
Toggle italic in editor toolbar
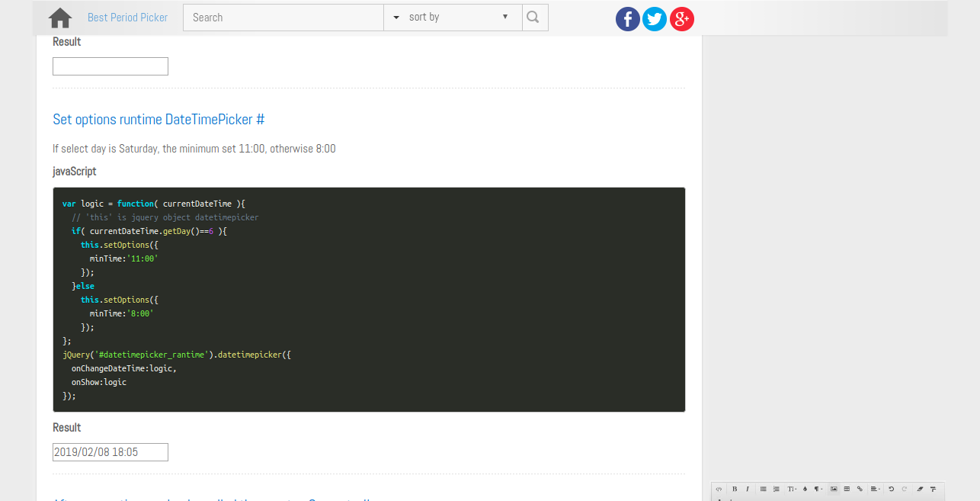[748, 489]
